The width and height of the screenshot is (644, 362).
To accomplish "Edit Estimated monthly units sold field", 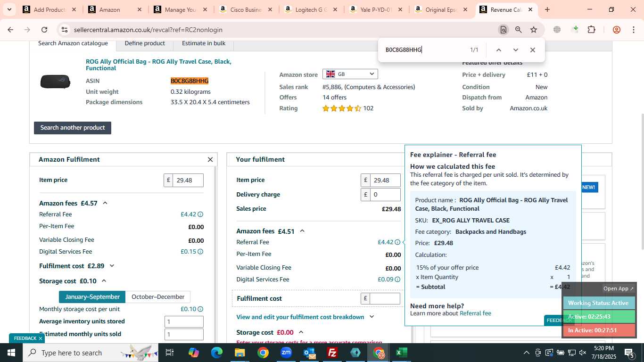I will (184, 334).
